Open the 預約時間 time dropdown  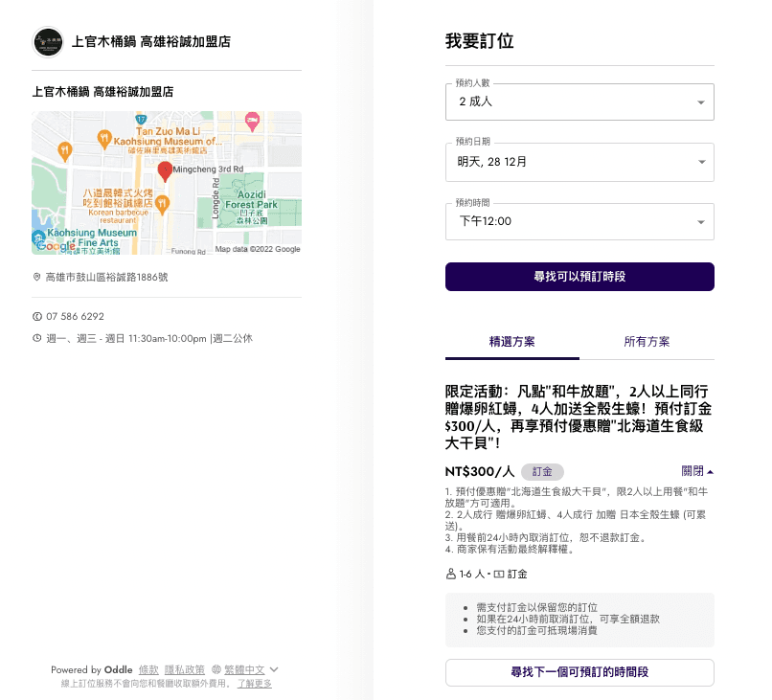point(579,221)
